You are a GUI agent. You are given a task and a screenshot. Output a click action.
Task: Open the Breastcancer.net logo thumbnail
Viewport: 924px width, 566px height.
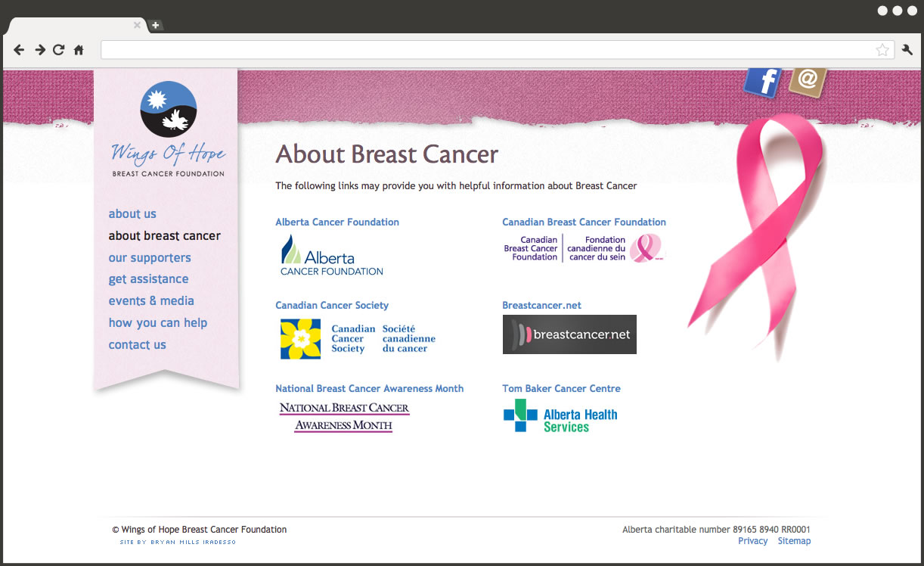coord(569,334)
